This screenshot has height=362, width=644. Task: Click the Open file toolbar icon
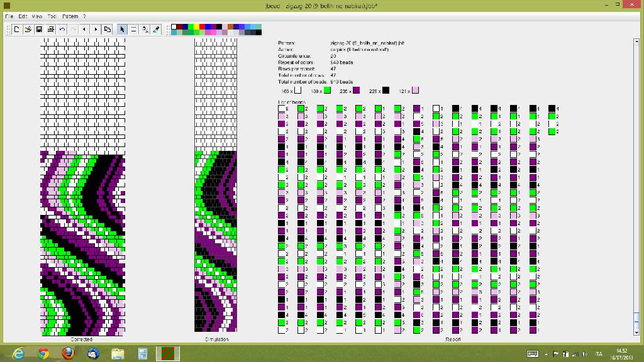click(x=28, y=29)
